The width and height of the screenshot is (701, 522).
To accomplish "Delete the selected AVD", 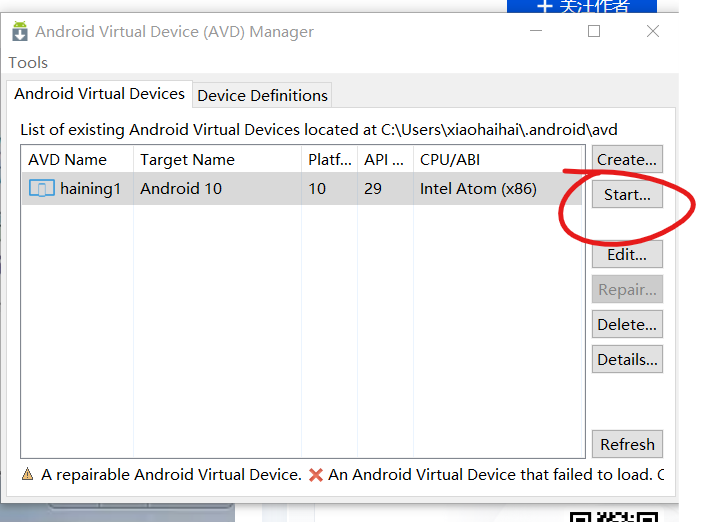I will [x=627, y=324].
